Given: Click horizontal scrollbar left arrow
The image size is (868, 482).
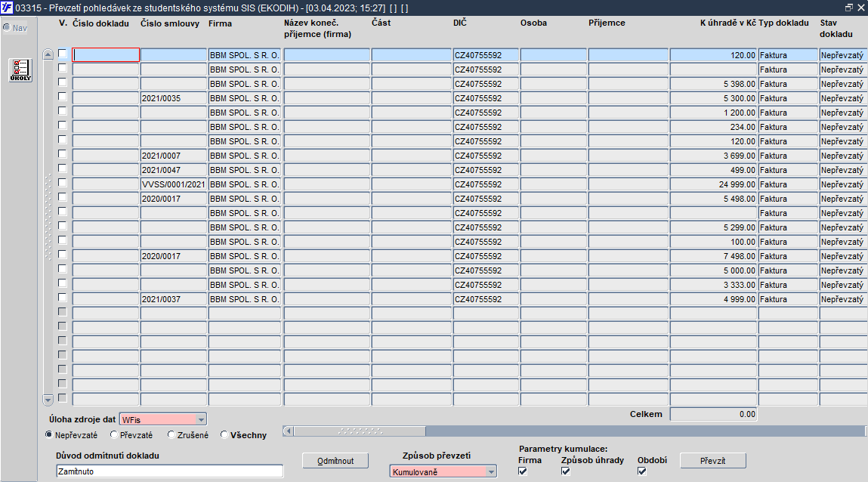Looking at the screenshot, I should coord(288,431).
